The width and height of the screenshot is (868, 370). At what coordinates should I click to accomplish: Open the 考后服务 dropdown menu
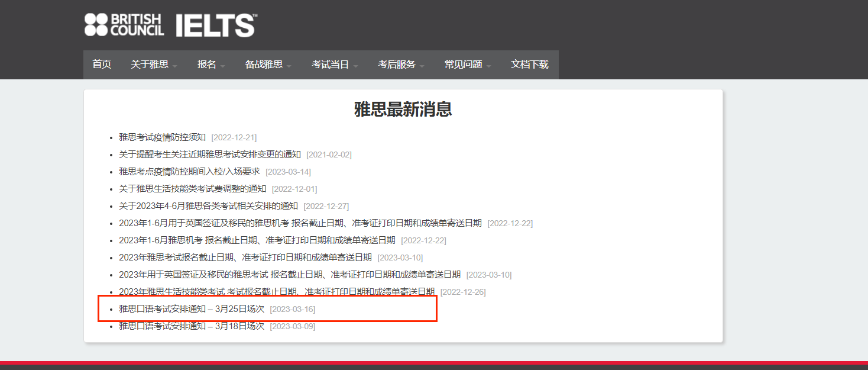[x=401, y=65]
